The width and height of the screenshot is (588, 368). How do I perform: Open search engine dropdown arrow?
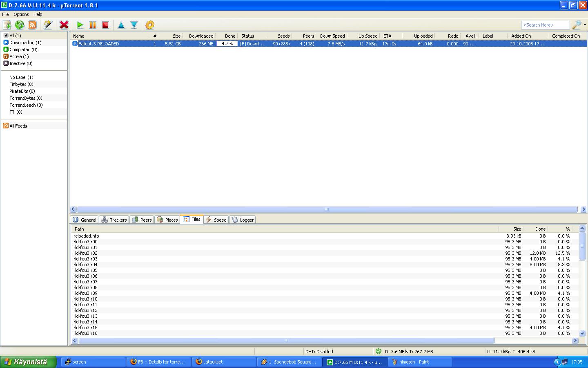[585, 25]
